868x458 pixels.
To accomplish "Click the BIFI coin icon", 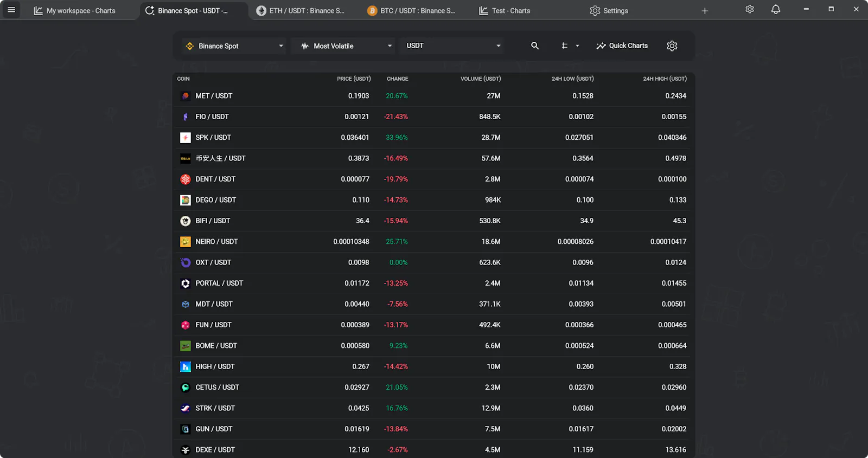I will tap(186, 221).
